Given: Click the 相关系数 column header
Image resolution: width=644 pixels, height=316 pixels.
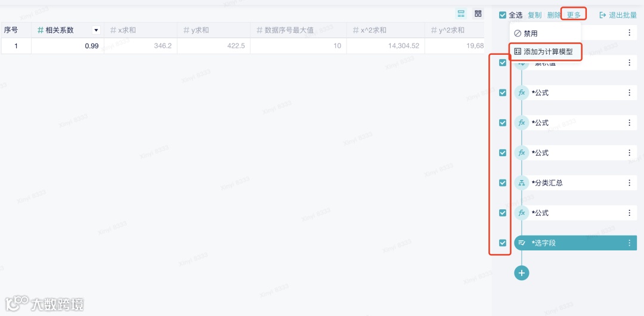Looking at the screenshot, I should point(68,30).
